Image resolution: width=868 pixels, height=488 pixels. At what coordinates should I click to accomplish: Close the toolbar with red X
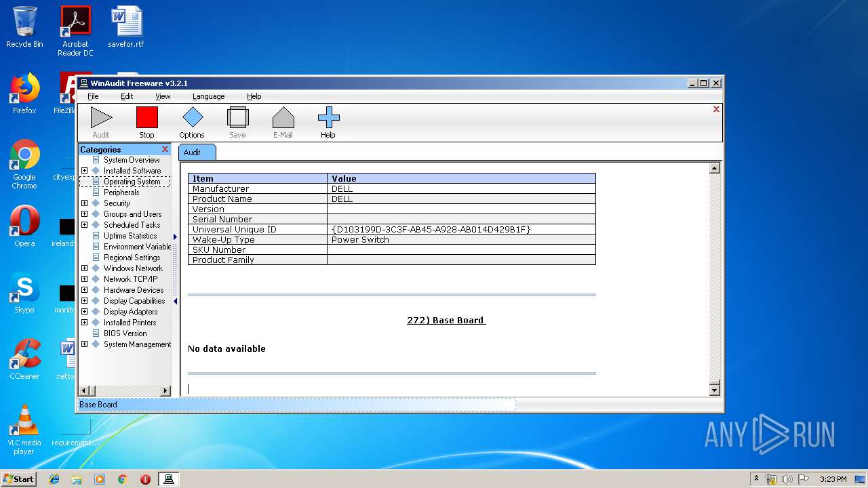[x=716, y=109]
